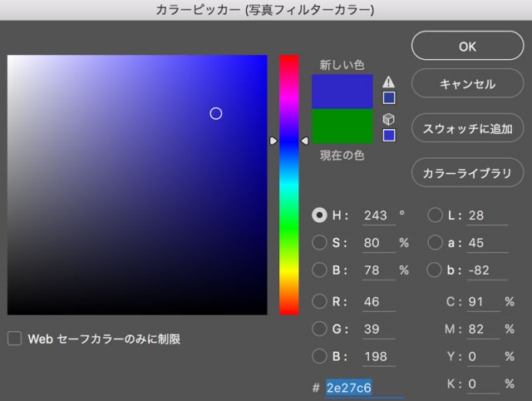
Task: Select the R red radio button
Action: pyautogui.click(x=319, y=301)
